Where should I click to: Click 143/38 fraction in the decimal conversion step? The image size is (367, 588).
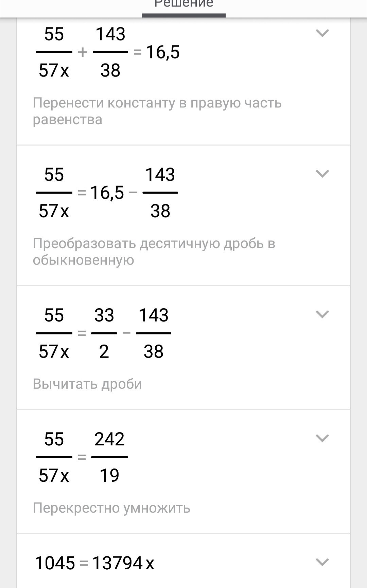point(160,193)
